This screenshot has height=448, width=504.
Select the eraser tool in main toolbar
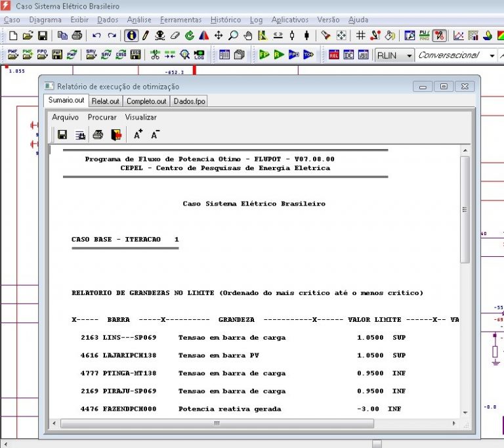pyautogui.click(x=175, y=35)
